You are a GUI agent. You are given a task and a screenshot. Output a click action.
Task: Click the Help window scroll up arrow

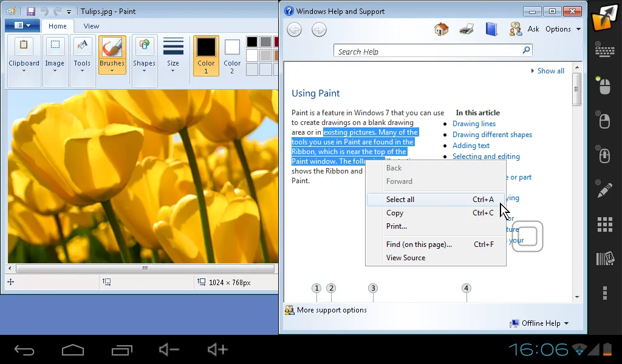577,67
